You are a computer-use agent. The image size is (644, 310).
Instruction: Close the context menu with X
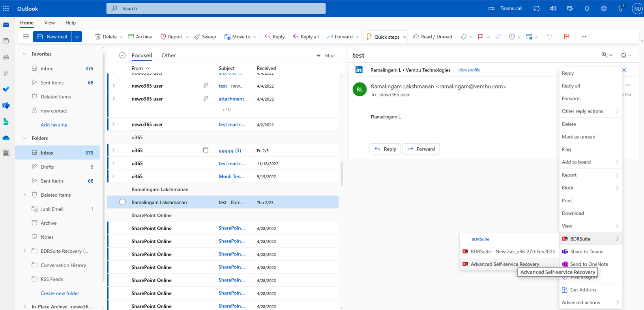coord(624,70)
